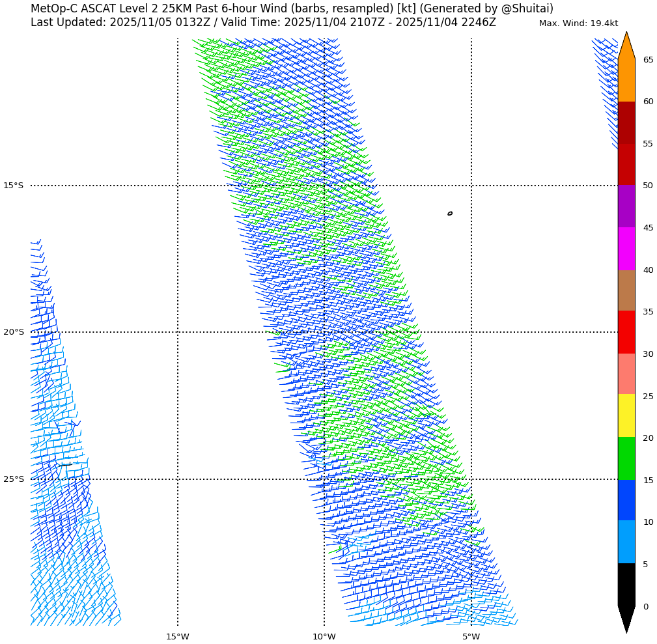657x644 pixels.
Task: Click the Max. Wind 19.4kt text
Action: coord(578,23)
